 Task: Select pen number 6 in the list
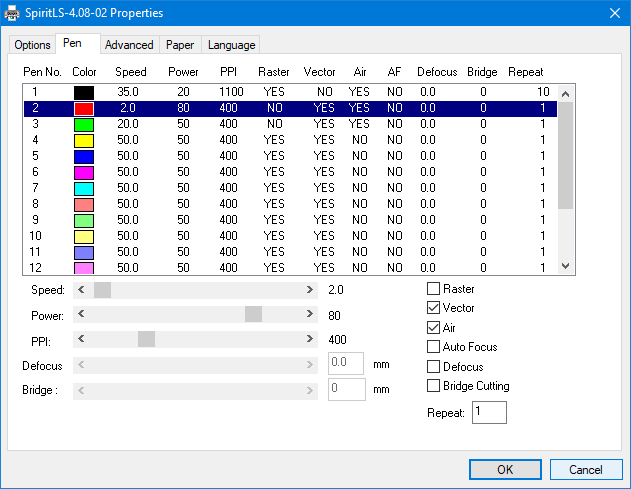pos(290,172)
